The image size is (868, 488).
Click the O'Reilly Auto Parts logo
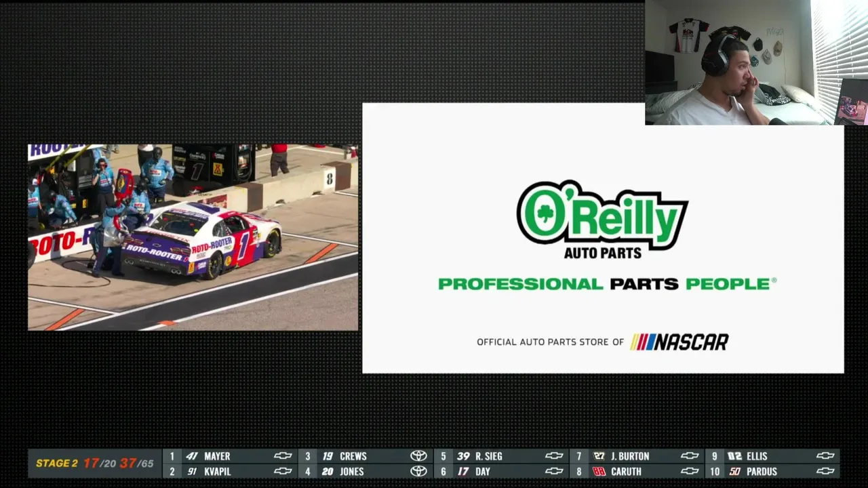pyautogui.click(x=602, y=219)
